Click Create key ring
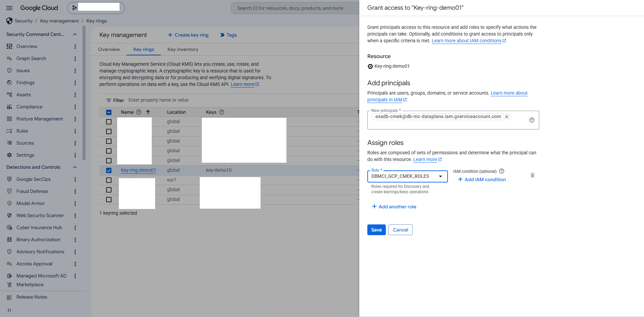This screenshot has width=644, height=317. [188, 35]
